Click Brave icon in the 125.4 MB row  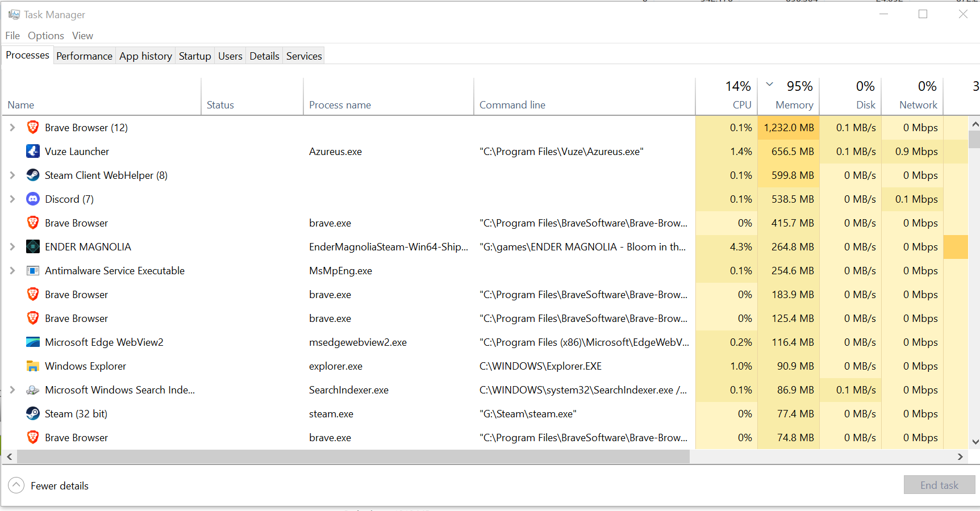[33, 318]
